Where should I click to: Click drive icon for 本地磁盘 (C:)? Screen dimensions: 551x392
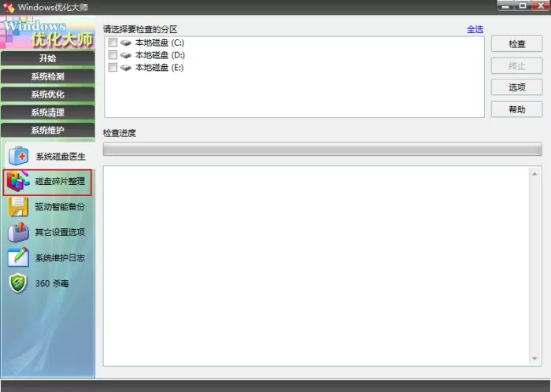[125, 43]
